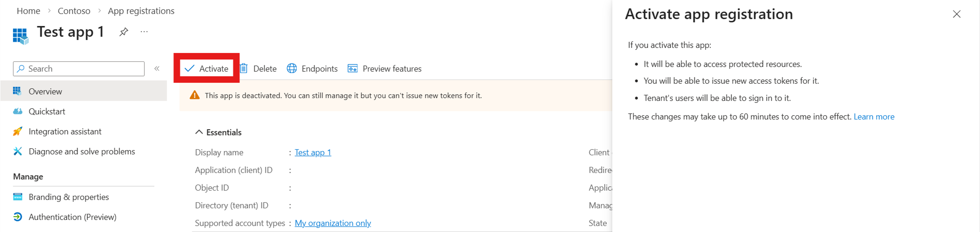View the app Endpoints

pos(312,69)
